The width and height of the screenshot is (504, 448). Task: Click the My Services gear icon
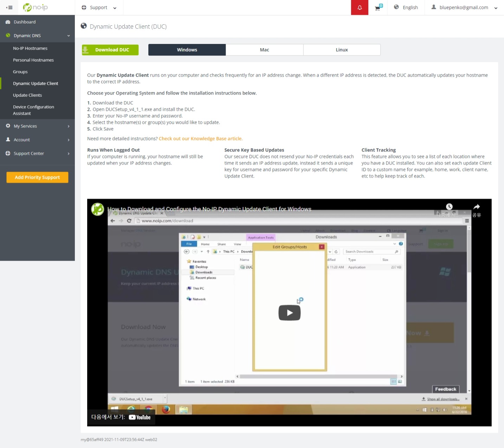coord(8,126)
